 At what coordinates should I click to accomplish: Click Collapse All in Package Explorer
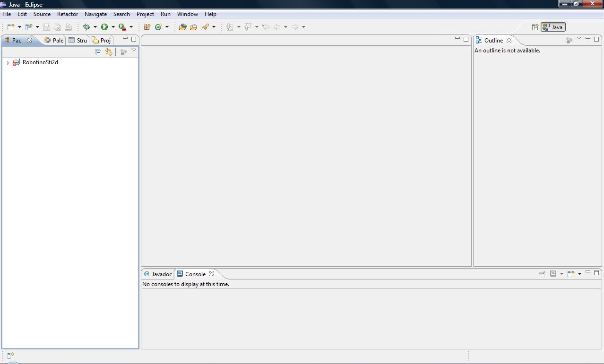click(x=98, y=52)
